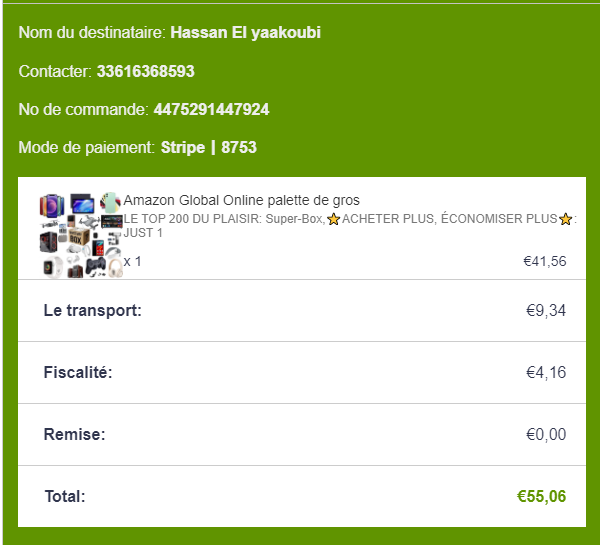
Task: Open the Amazon Global Online palette product title
Action: 241,201
